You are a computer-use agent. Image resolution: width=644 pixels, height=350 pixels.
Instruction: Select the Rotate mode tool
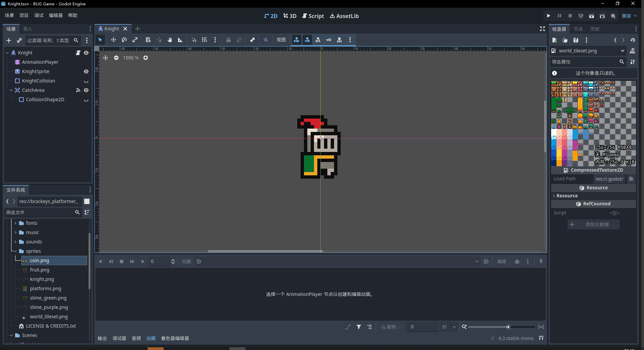tap(124, 40)
